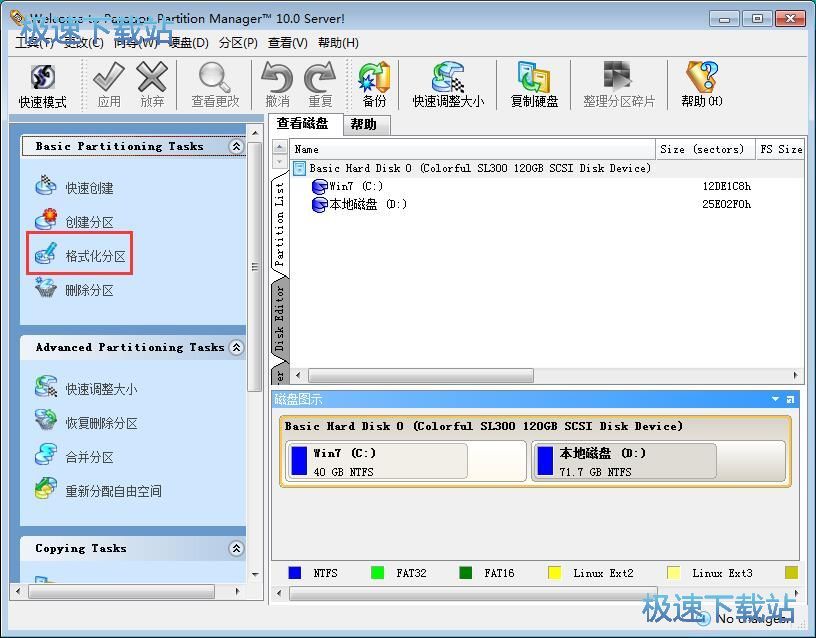Image resolution: width=816 pixels, height=638 pixels.
Task: Choose 恢复删除分区 undelete task
Action: coord(86,423)
